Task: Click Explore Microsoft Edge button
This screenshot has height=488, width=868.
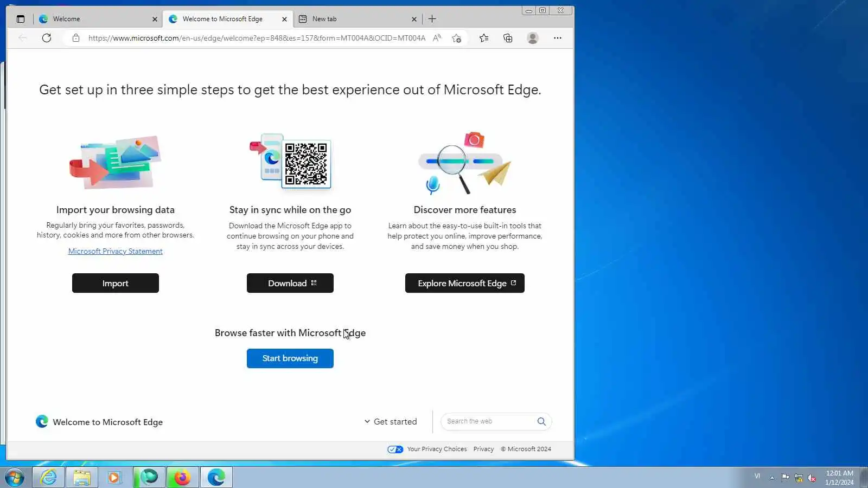Action: [465, 283]
